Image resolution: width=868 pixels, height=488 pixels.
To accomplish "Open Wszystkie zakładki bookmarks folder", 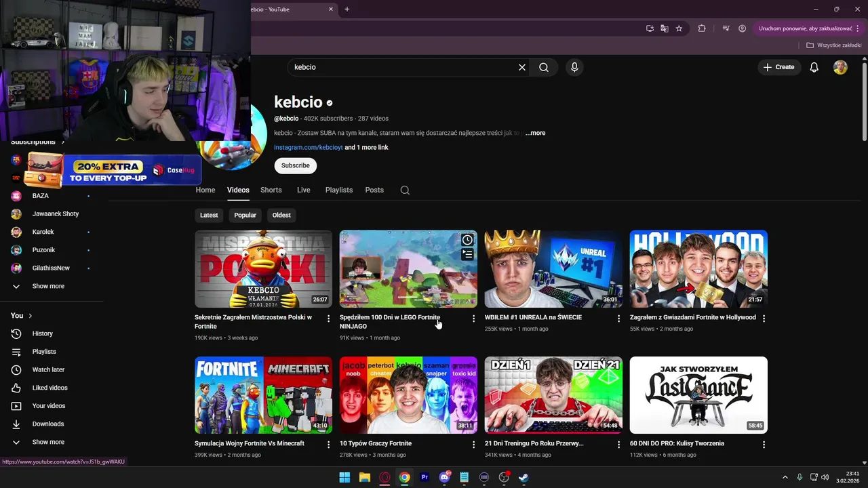I will (x=833, y=45).
